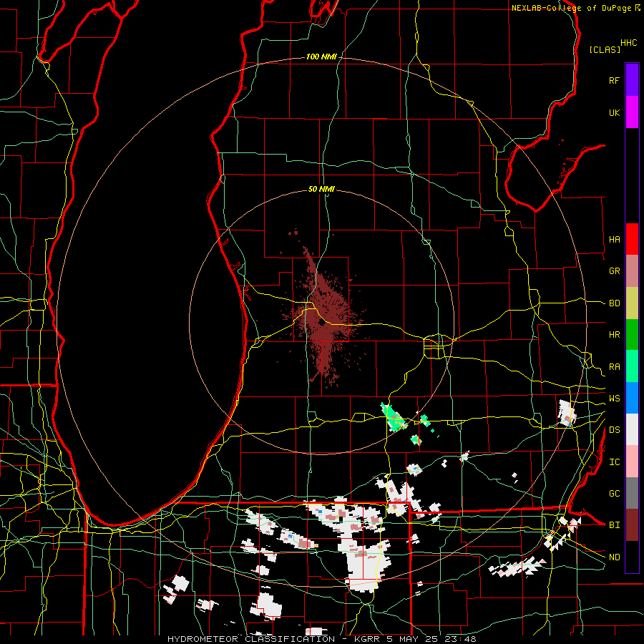Click the 100 NMI range ring label

(321, 57)
